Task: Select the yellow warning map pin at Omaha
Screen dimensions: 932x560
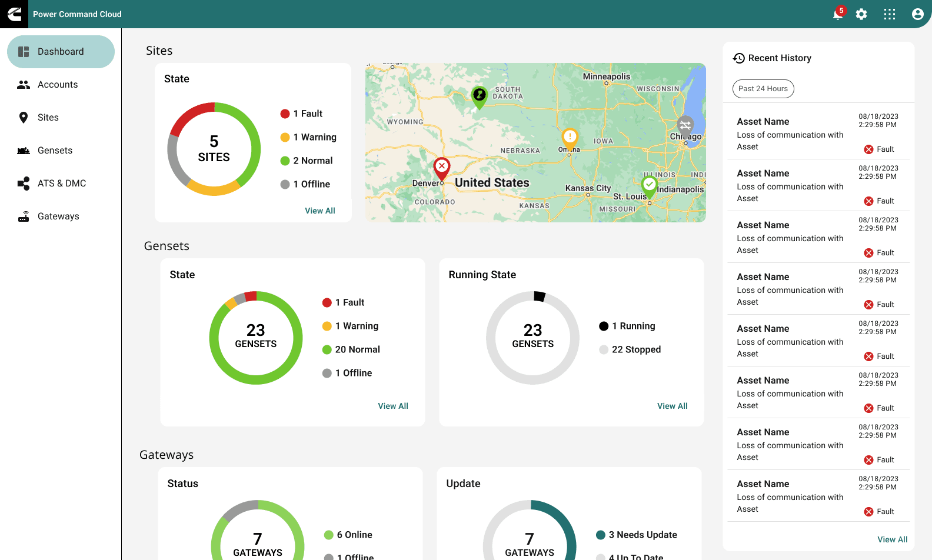Action: pos(570,140)
